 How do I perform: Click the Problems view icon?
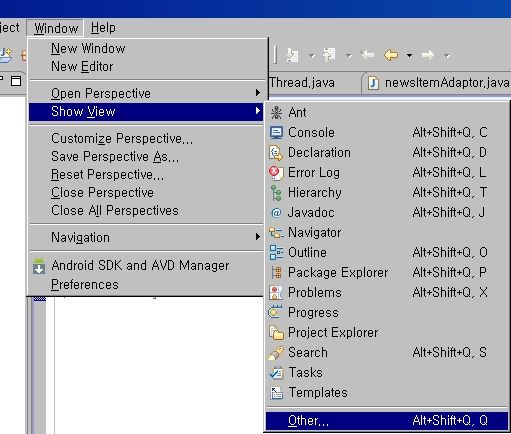pyautogui.click(x=276, y=293)
